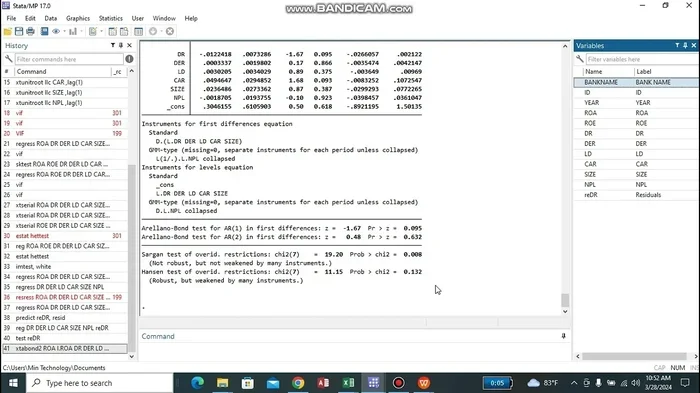Open Windows Start button
Viewport: 700px width, 393px height.
tap(13, 383)
